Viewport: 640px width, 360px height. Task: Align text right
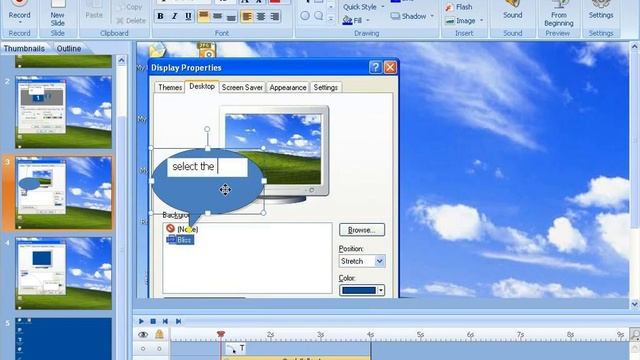click(x=275, y=16)
